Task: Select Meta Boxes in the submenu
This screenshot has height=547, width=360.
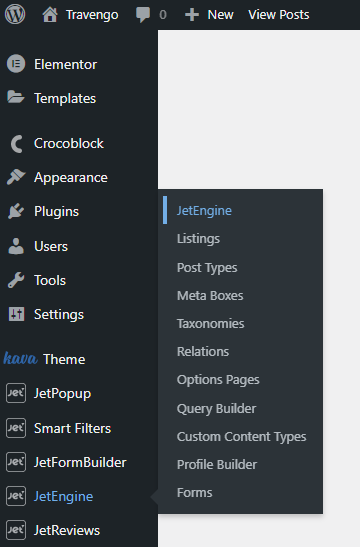Action: [210, 295]
